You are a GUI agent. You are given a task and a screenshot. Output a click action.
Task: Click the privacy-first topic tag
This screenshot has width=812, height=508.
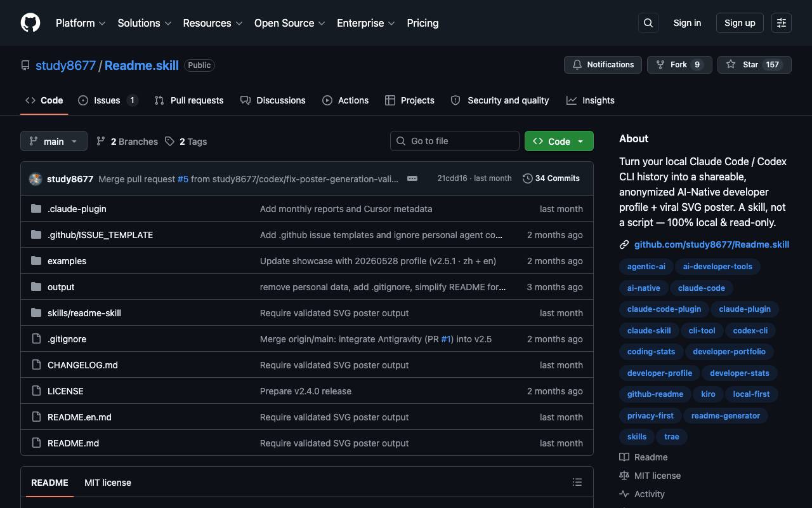(650, 416)
